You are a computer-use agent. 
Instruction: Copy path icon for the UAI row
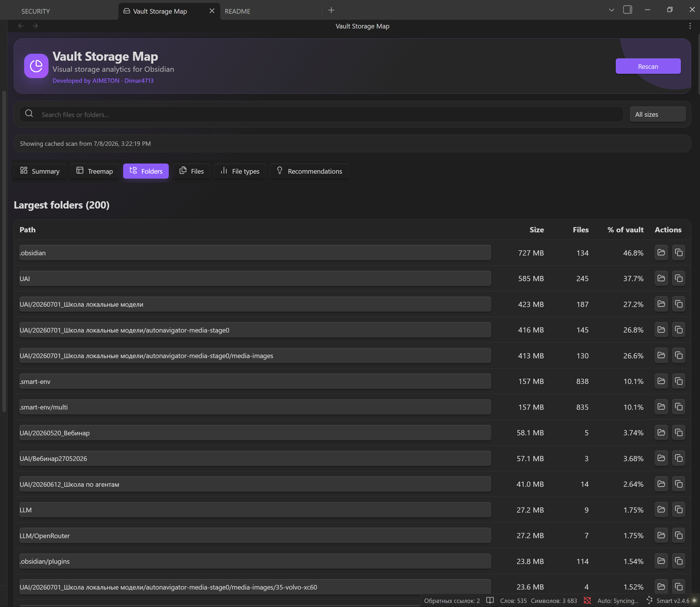pos(679,279)
